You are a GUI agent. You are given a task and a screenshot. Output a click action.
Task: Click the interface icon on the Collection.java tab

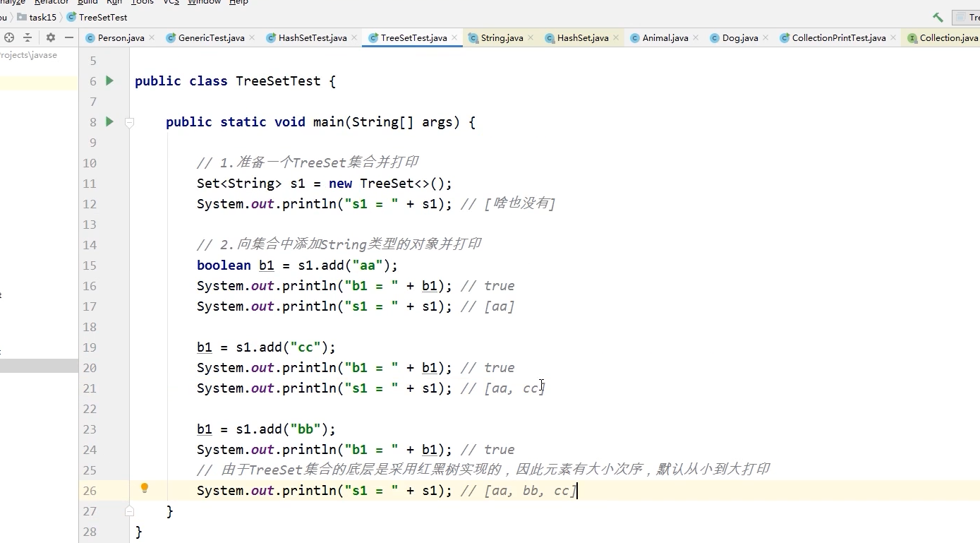(912, 38)
